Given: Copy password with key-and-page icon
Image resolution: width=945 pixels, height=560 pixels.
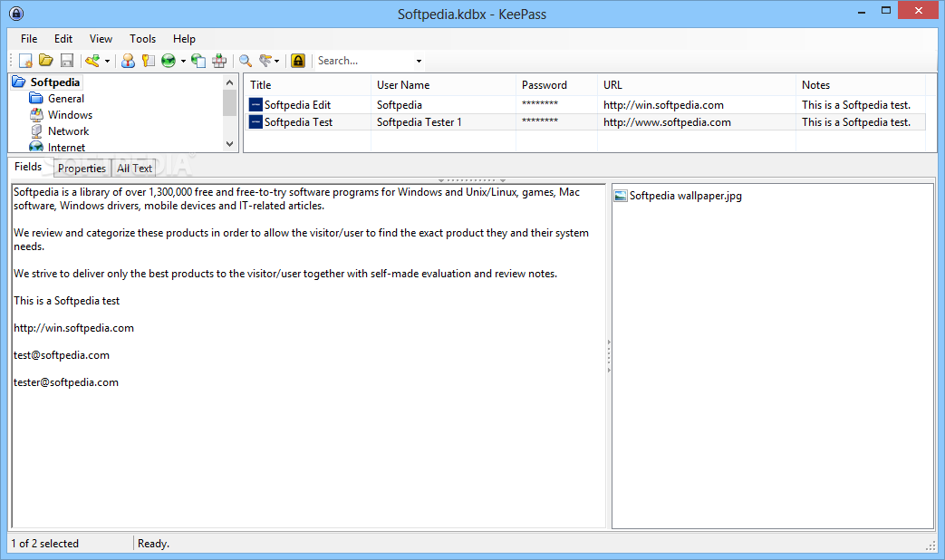Looking at the screenshot, I should click(x=149, y=61).
